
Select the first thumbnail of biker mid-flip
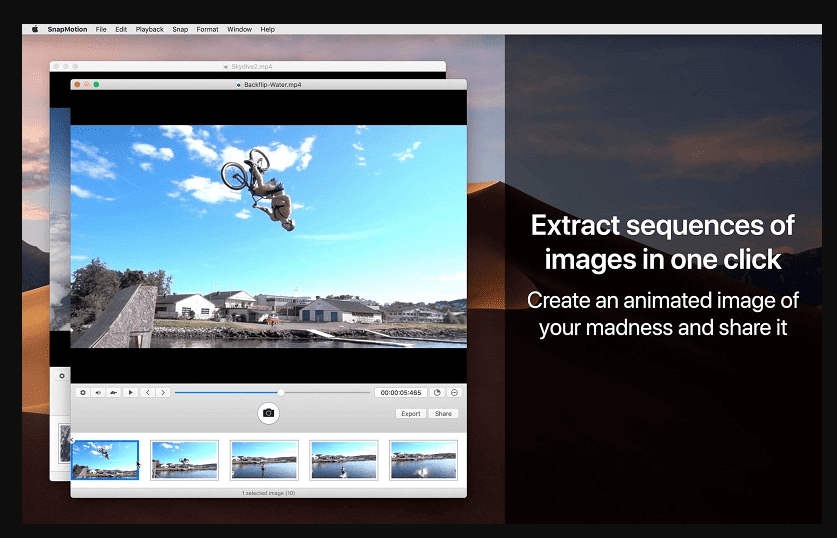coord(105,460)
